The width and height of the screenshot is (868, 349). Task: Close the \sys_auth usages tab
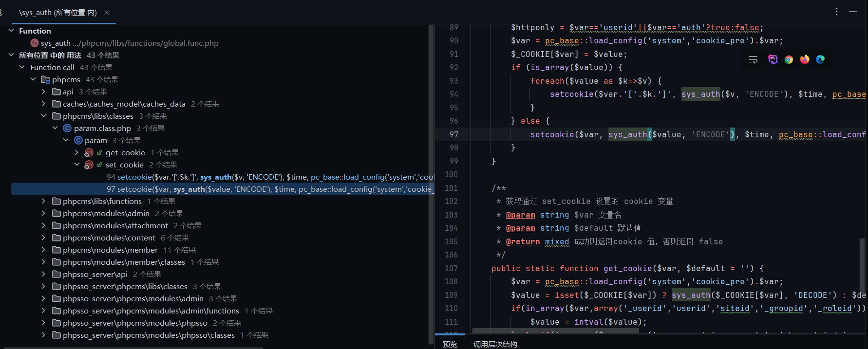tap(107, 13)
